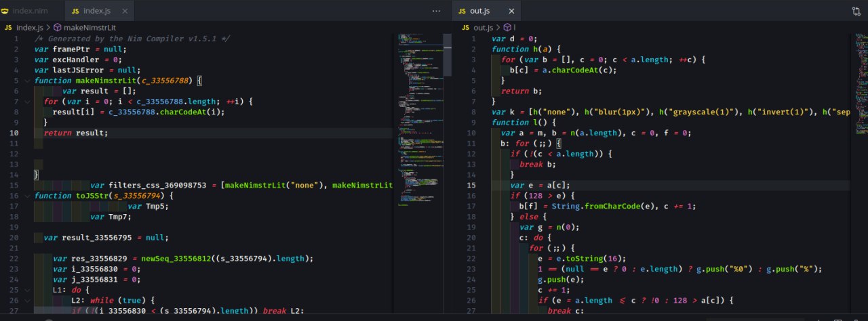Click the symbol cube icon in out.js breadcrumb

pyautogui.click(x=507, y=28)
